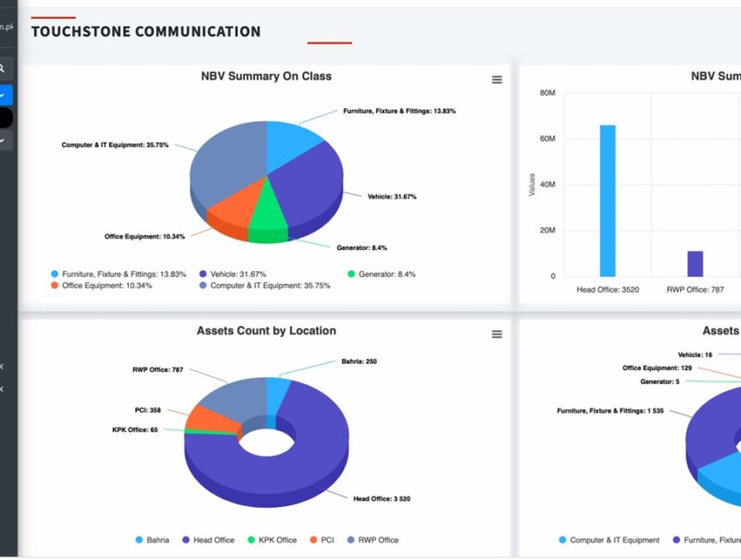Expand the gray chevron dropdown in the sidebar
741x560 pixels.
pyautogui.click(x=4, y=141)
